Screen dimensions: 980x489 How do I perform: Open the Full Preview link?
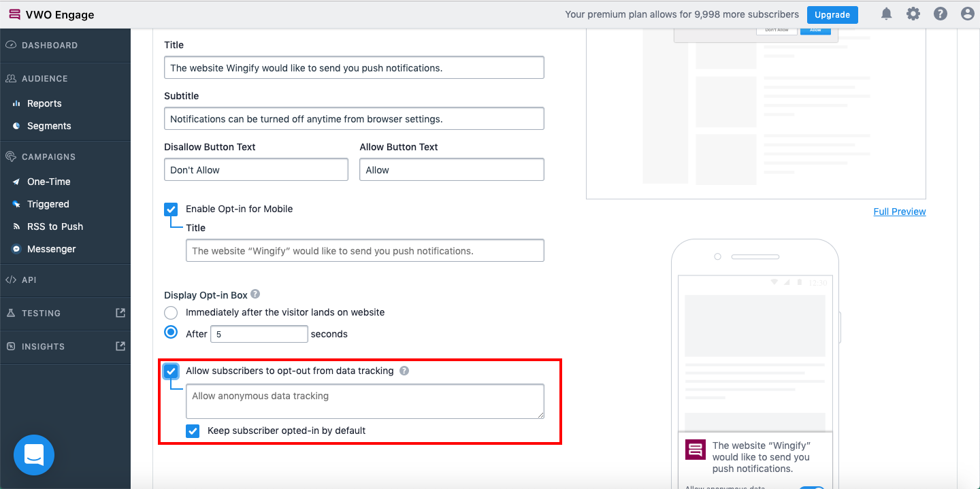(900, 212)
